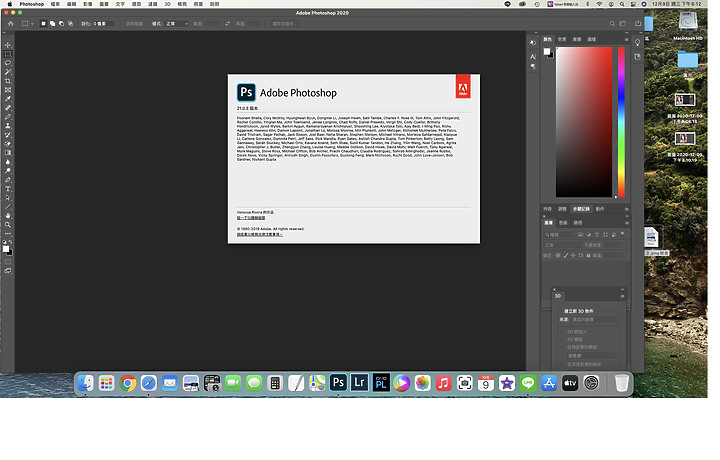Select the Frame tool
This screenshot has height=460, width=720.
[x=8, y=90]
